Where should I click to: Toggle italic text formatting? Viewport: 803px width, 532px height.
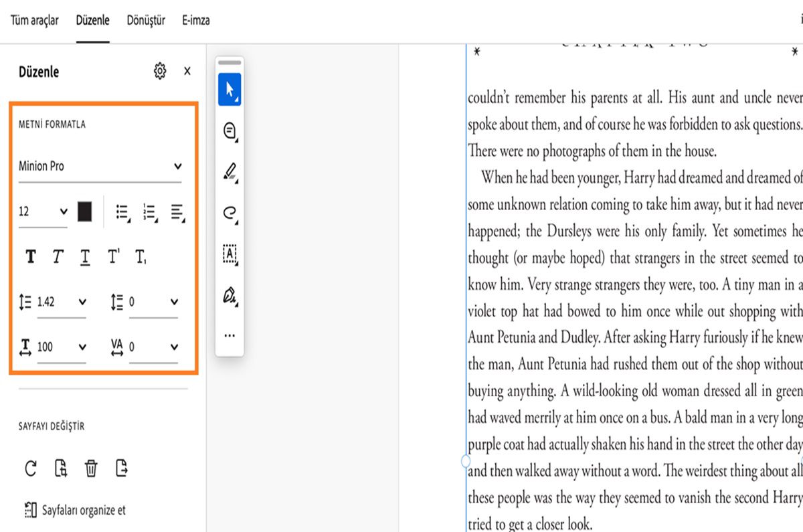[58, 257]
